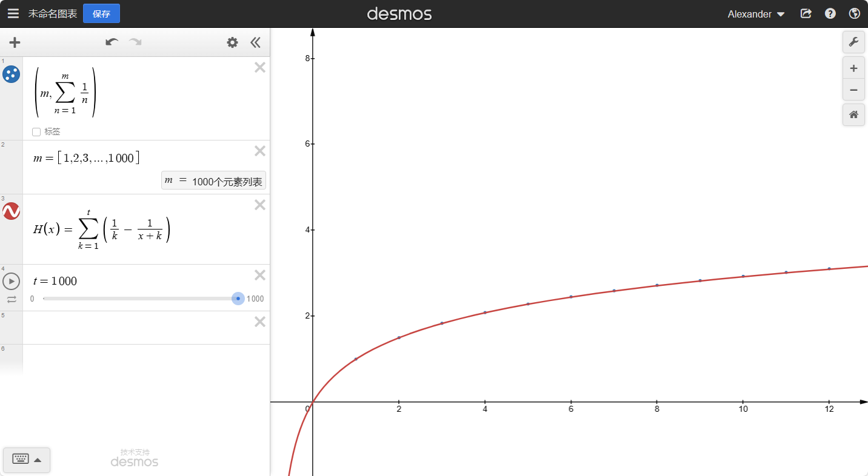The height and width of the screenshot is (476, 868).
Task: Click the red curve at the origin
Action: click(x=313, y=402)
